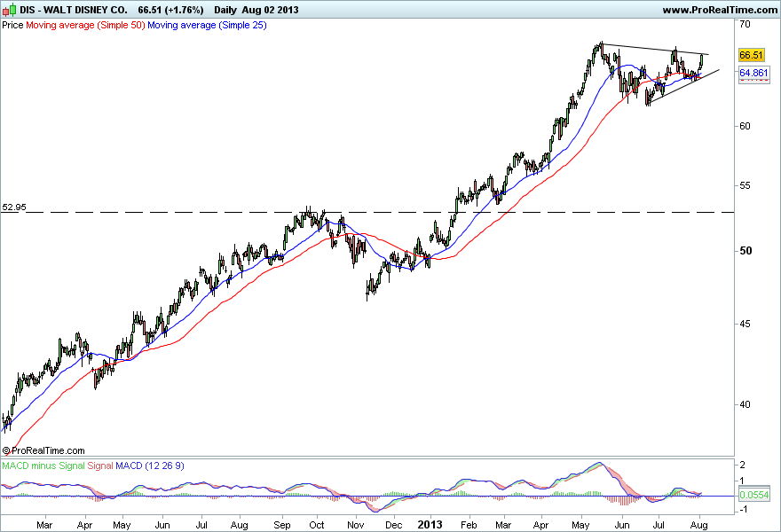Click the MACD axis value -1
Viewport: 781px width, 532px height.
coord(742,509)
